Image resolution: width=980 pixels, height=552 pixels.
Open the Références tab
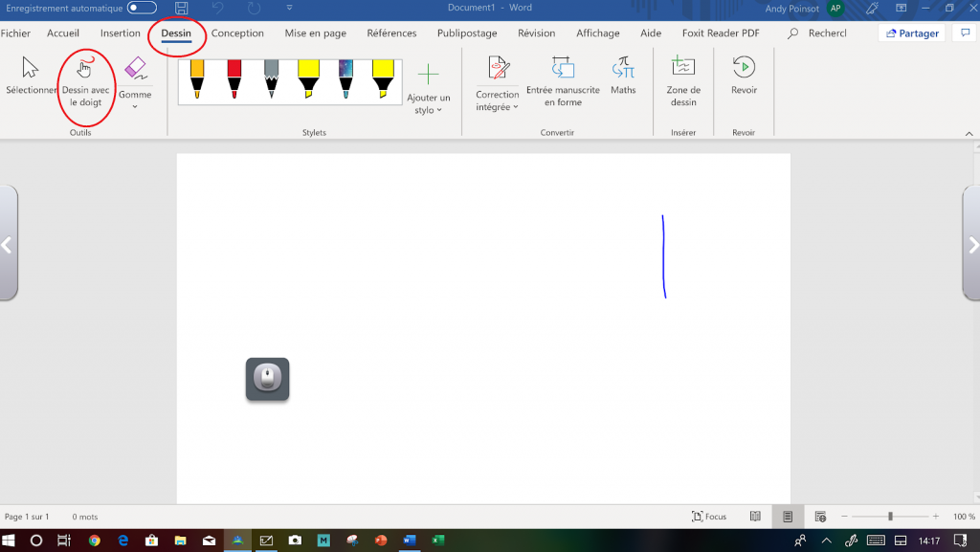[391, 33]
